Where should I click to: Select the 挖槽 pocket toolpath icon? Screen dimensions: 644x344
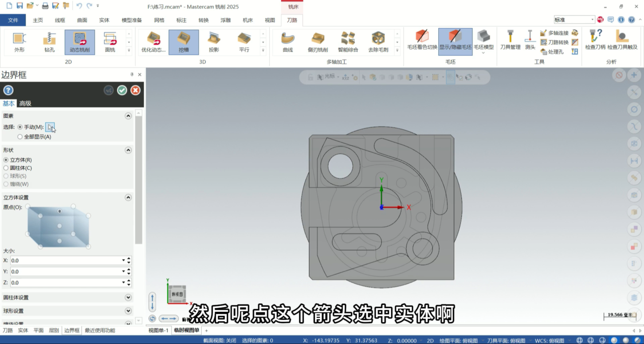pyautogui.click(x=184, y=42)
